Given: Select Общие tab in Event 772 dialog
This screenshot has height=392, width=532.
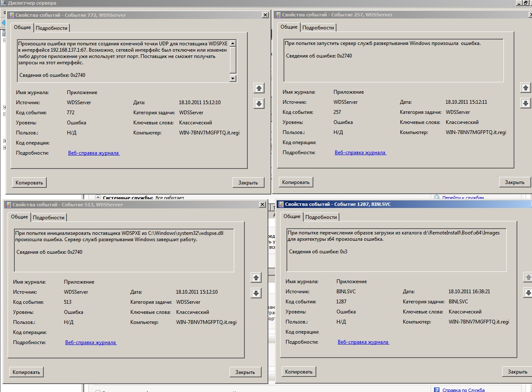Looking at the screenshot, I should pos(22,27).
